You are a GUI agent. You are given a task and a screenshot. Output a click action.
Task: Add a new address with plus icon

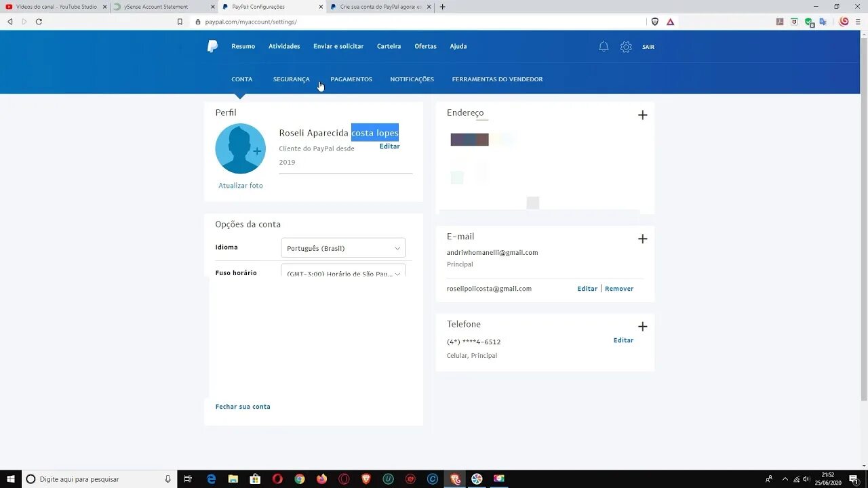[643, 115]
